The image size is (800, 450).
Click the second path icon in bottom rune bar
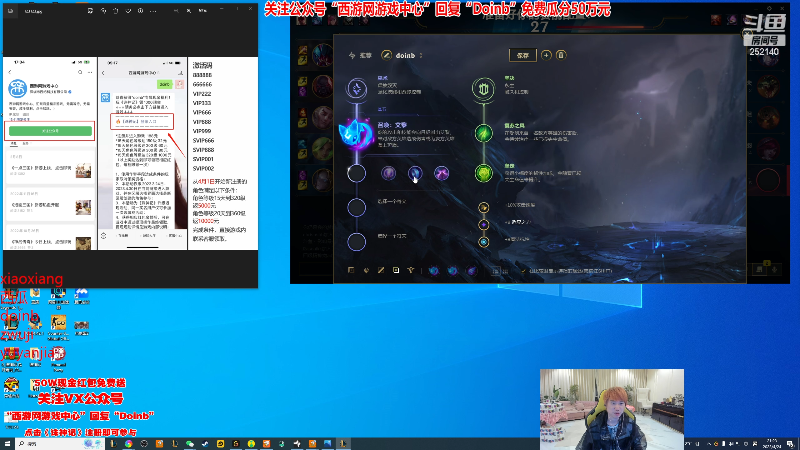click(366, 270)
